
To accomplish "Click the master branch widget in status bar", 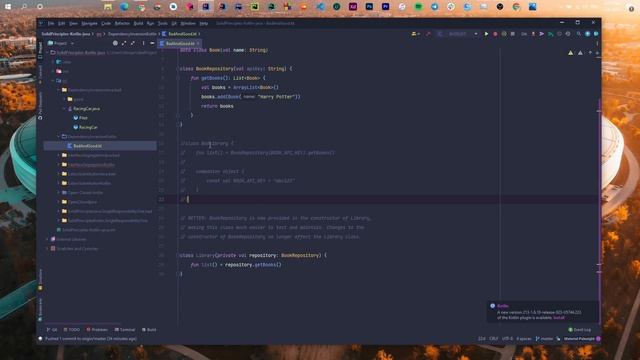I will [x=544, y=339].
